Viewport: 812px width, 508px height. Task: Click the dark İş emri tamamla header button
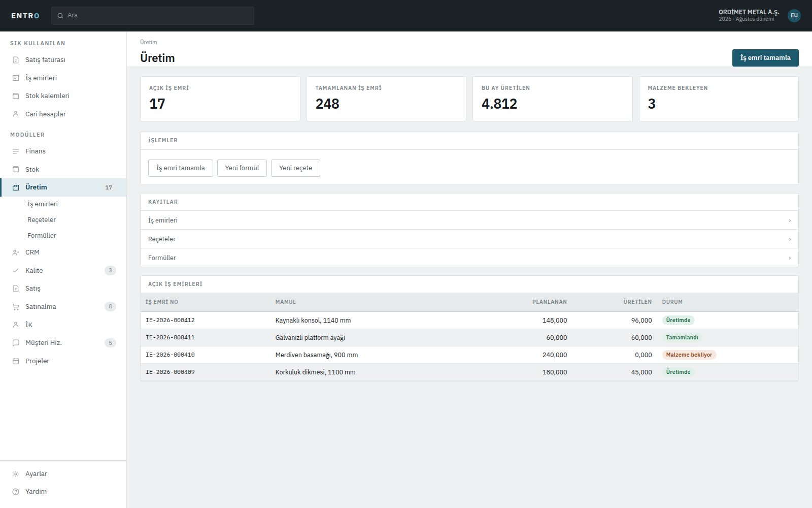pyautogui.click(x=765, y=58)
